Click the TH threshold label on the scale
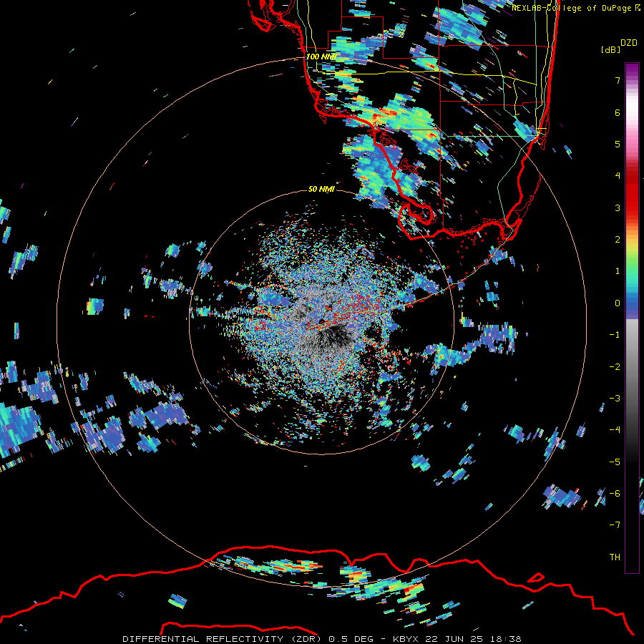Viewport: 644px width, 644px height. tap(615, 557)
